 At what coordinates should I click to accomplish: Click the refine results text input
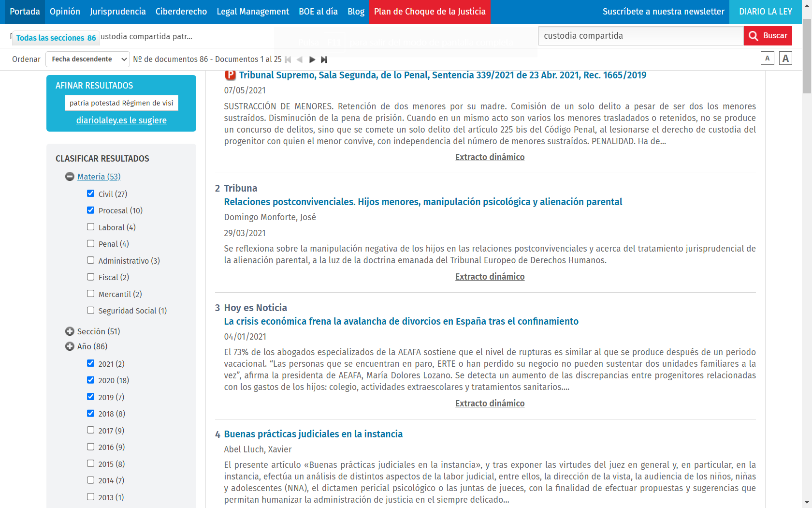121,103
